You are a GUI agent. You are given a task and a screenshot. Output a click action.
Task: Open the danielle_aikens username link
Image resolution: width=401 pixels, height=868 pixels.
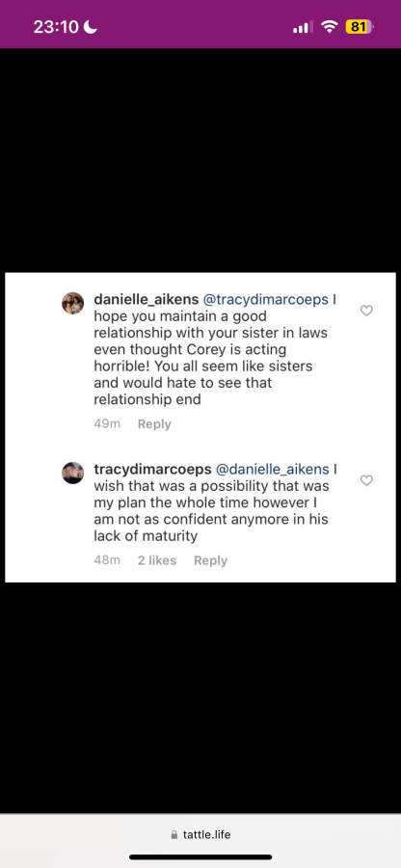point(147,300)
